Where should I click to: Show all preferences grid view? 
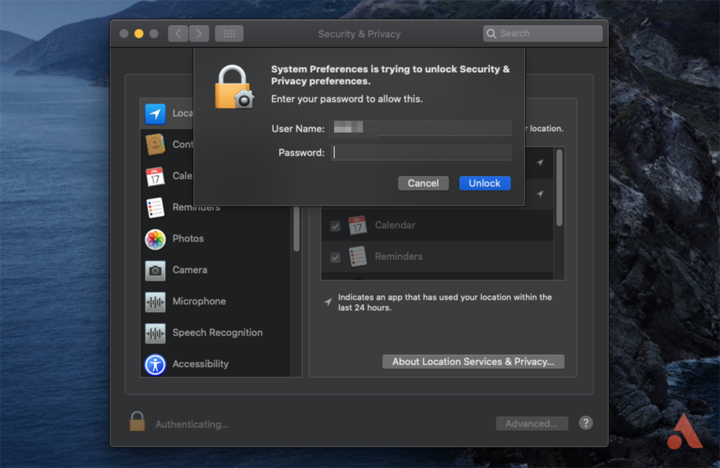click(x=229, y=33)
